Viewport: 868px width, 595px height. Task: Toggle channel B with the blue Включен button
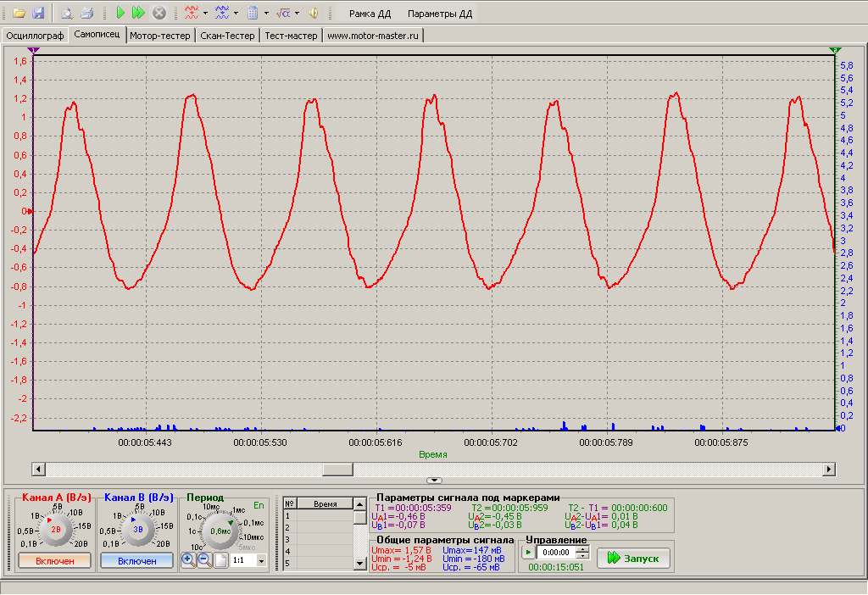(x=136, y=561)
